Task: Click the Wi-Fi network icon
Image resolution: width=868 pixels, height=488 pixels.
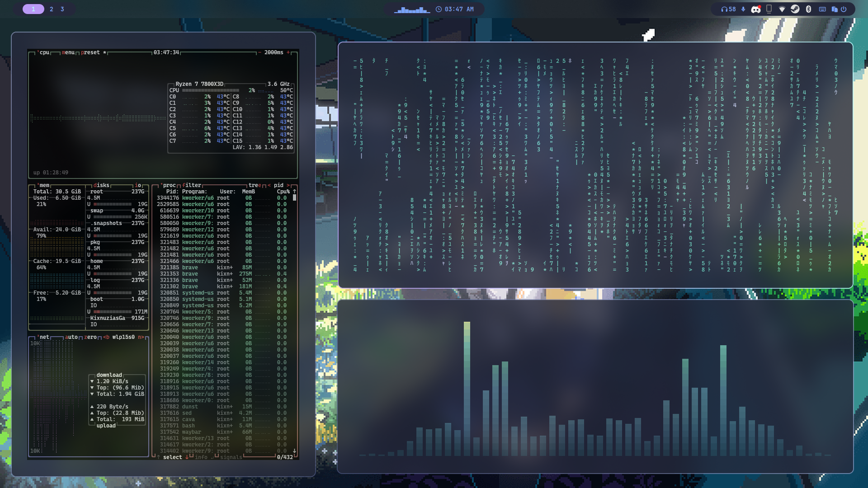Action: (782, 9)
